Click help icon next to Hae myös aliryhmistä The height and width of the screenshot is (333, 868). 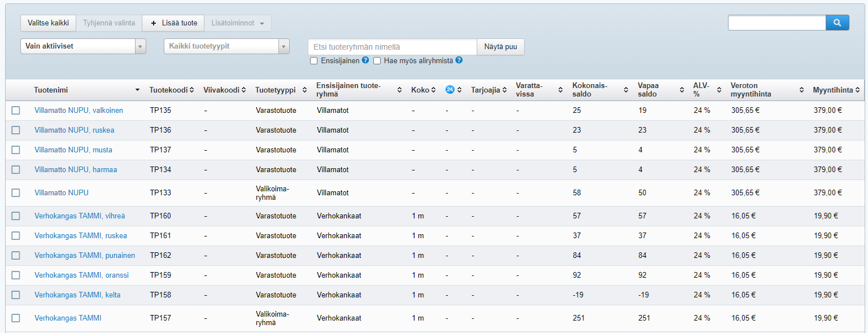tap(459, 60)
